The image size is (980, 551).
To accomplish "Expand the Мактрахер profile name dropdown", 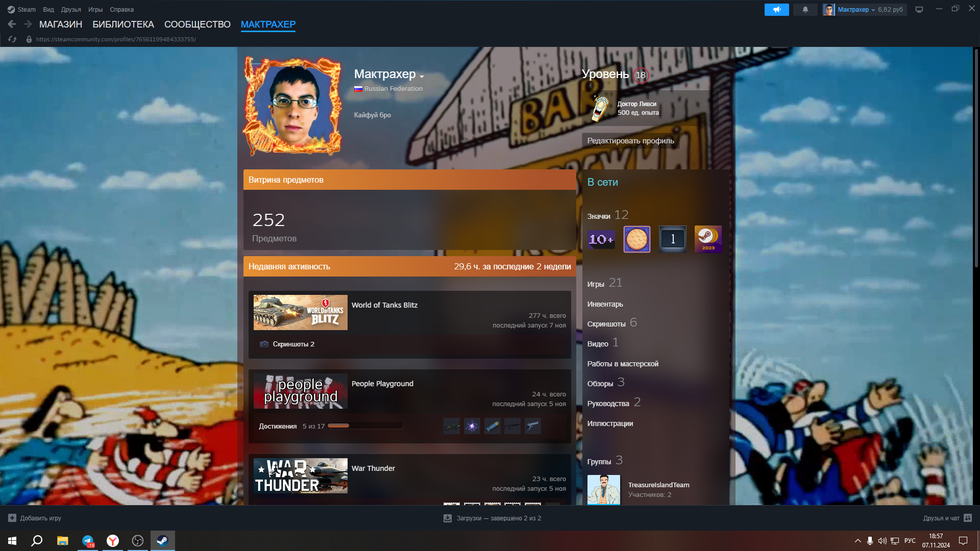I will tap(422, 77).
